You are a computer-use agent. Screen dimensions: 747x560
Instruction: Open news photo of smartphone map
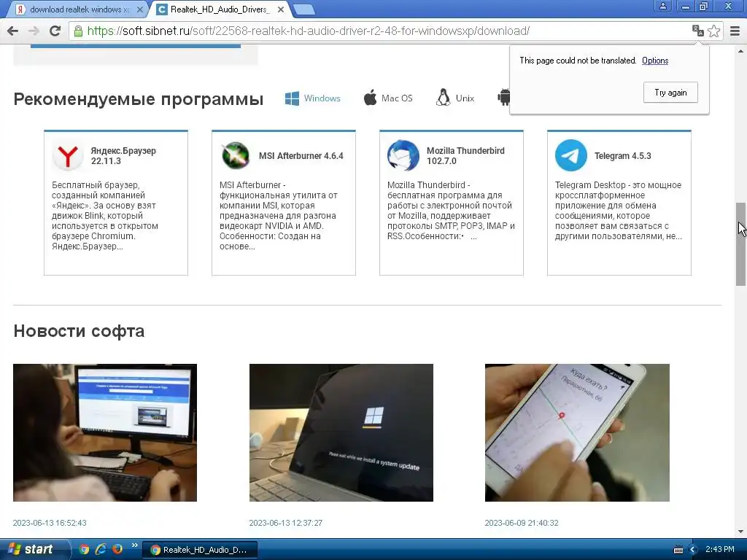pyautogui.click(x=577, y=432)
